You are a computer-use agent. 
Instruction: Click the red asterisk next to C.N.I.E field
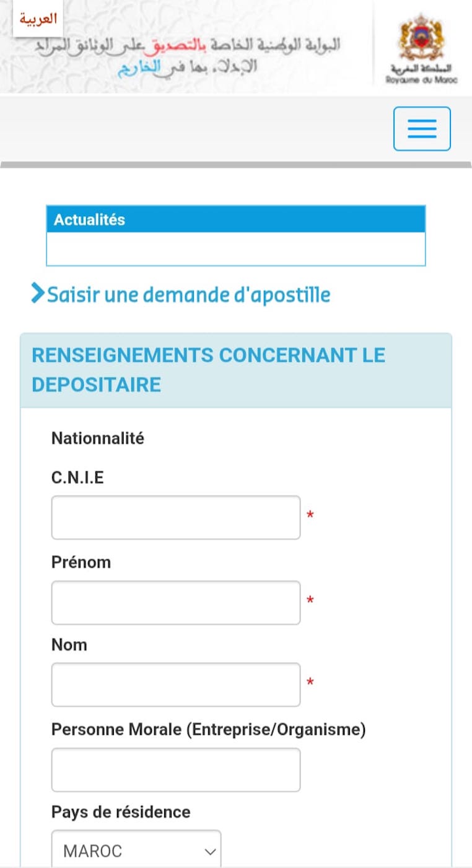point(310,516)
